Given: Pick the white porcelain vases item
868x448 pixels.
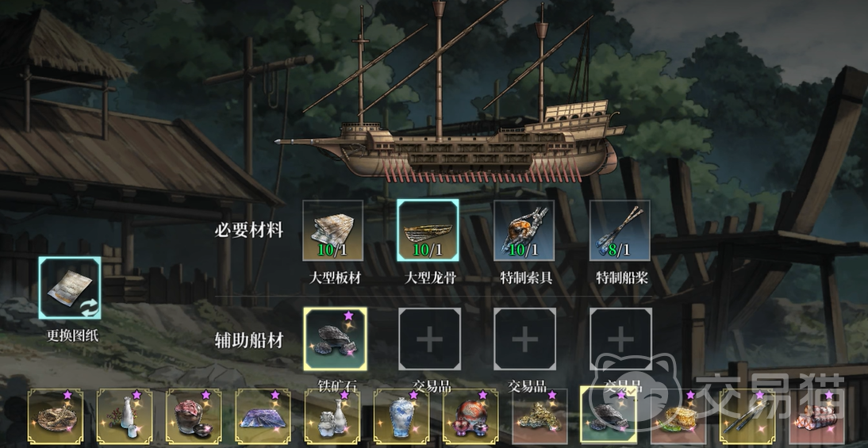Looking at the screenshot, I should (x=332, y=416).
